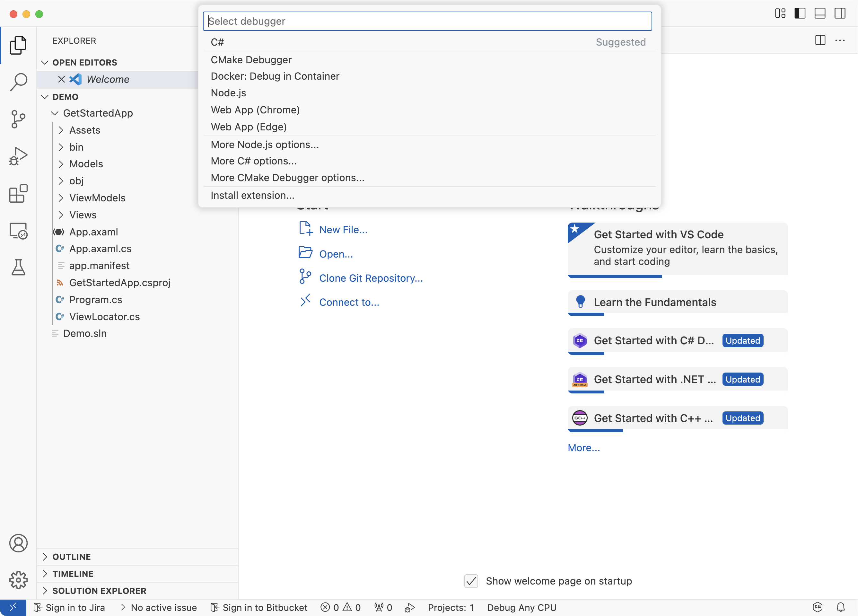Image resolution: width=858 pixels, height=616 pixels.
Task: Open the Testing beaker view
Action: tap(18, 268)
